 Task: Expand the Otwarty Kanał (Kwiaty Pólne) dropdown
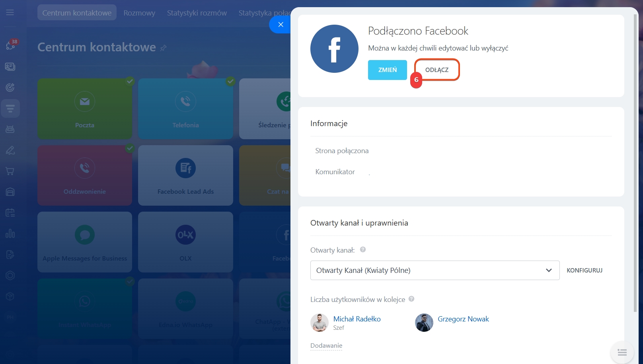pos(435,271)
